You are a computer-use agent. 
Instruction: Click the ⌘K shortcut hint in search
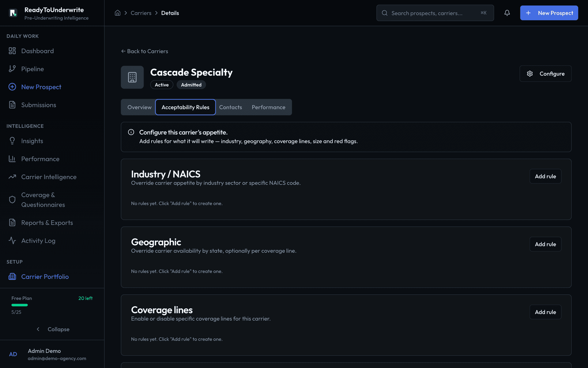click(x=484, y=13)
